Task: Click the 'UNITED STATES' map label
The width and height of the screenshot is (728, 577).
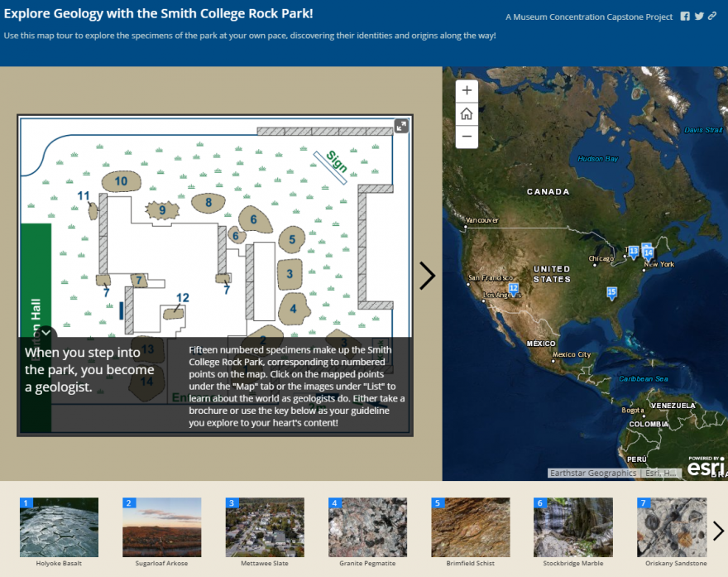Action: [x=552, y=274]
